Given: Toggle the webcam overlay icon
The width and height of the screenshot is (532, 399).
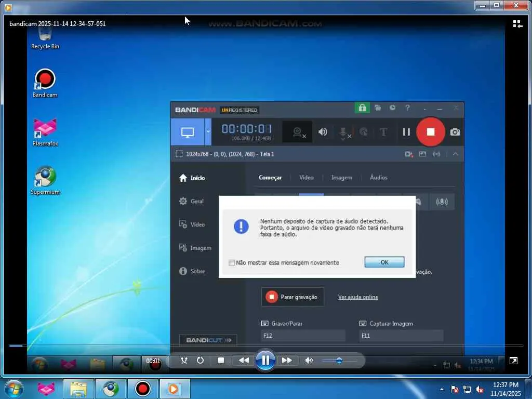Looking at the screenshot, I should pos(298,132).
